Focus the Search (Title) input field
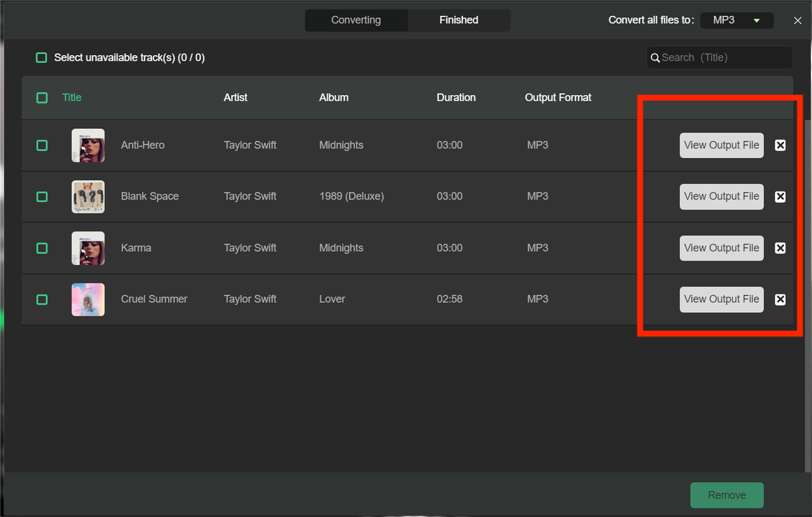Viewport: 812px width, 517px height. pyautogui.click(x=719, y=58)
